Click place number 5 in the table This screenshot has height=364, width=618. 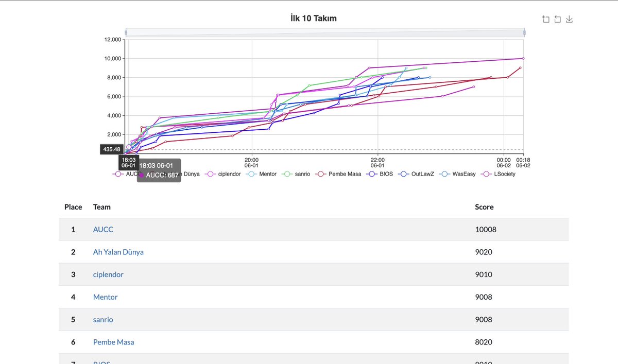(73, 320)
